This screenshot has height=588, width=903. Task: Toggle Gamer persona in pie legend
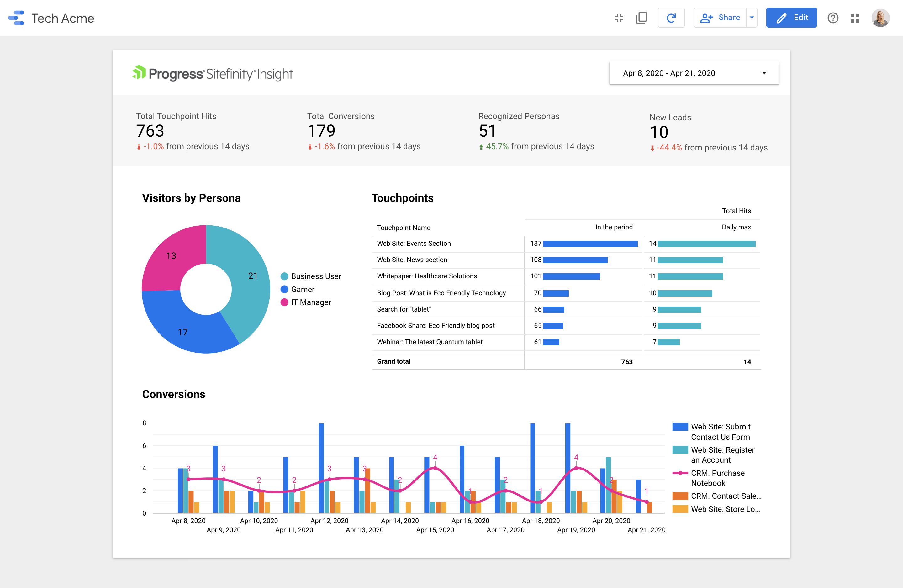(x=298, y=289)
